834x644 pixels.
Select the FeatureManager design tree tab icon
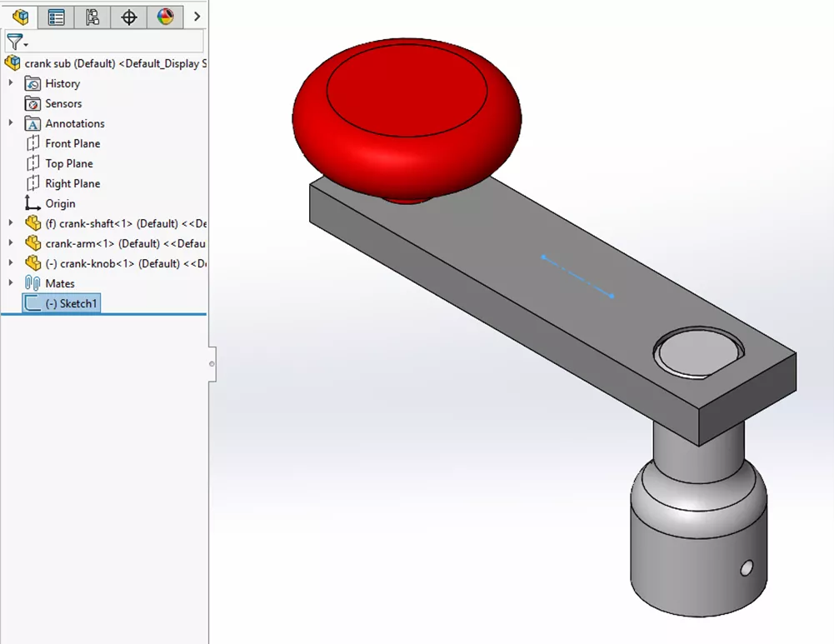(18, 17)
